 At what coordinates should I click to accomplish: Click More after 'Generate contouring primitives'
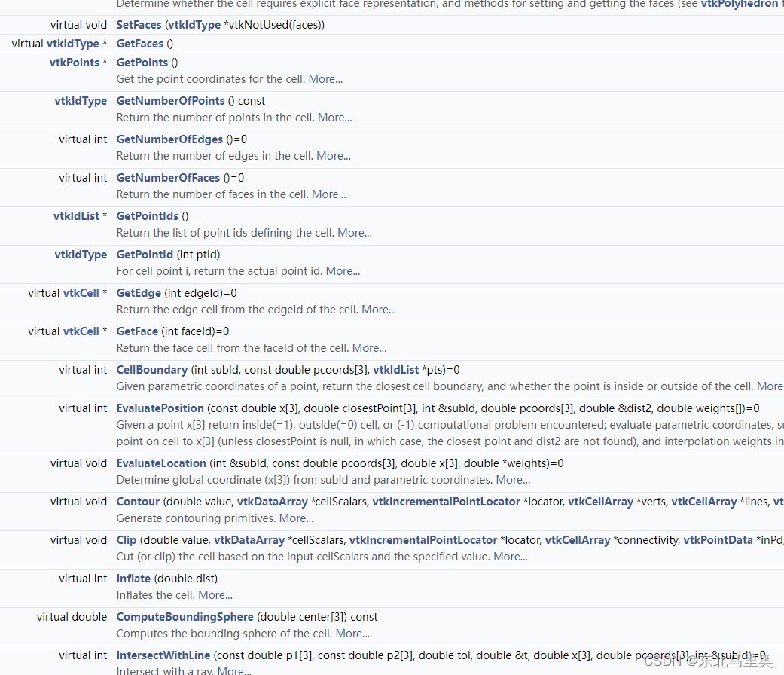coord(297,519)
